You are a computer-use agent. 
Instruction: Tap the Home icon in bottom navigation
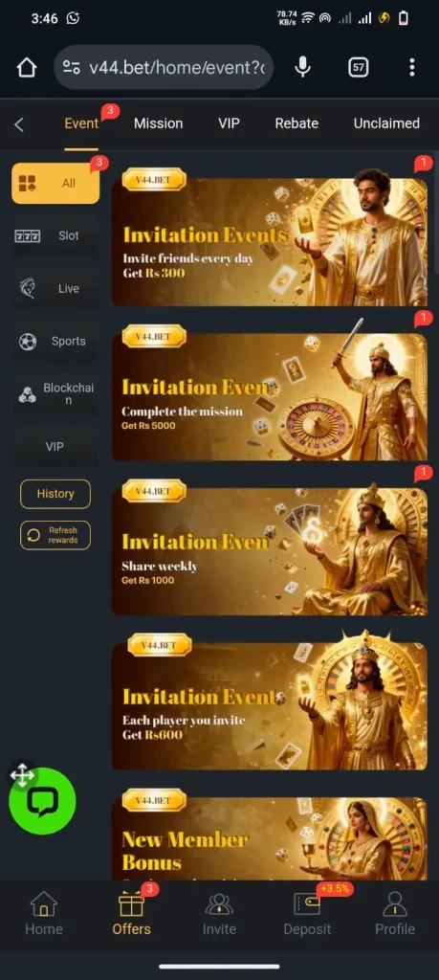point(44,913)
